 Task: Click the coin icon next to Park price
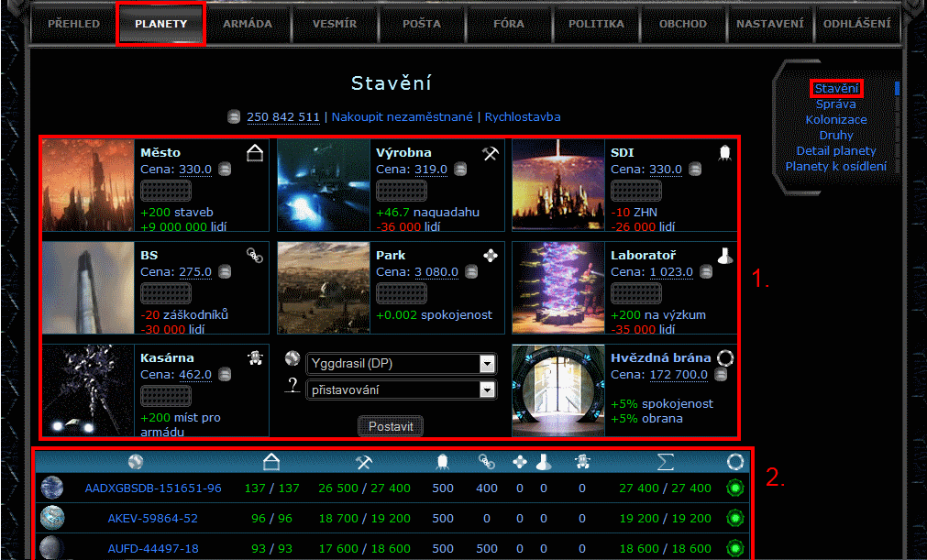(x=472, y=272)
